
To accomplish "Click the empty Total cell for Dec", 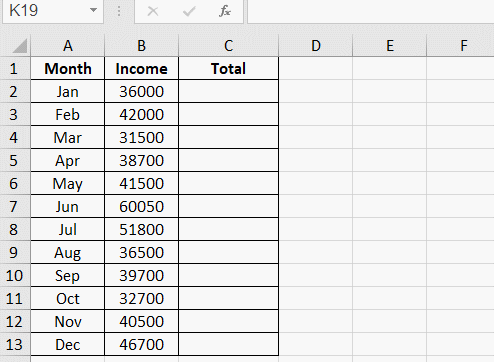I will point(228,345).
